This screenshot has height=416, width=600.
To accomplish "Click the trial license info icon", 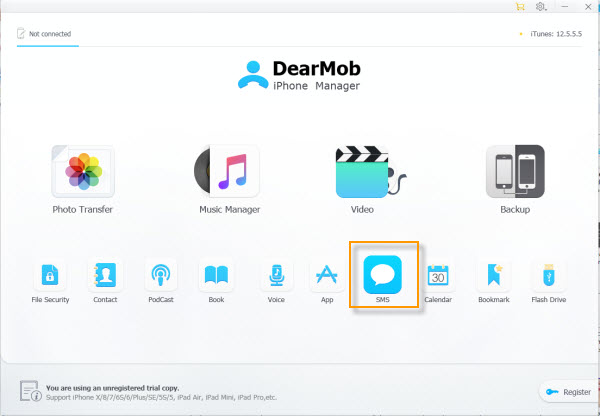I will tap(31, 391).
